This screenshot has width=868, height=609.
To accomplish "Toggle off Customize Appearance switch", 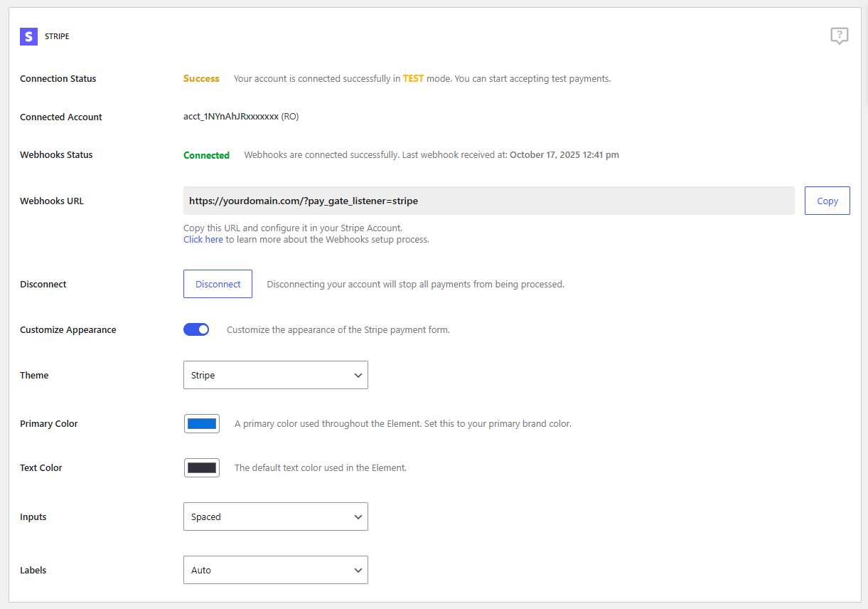I will point(196,329).
